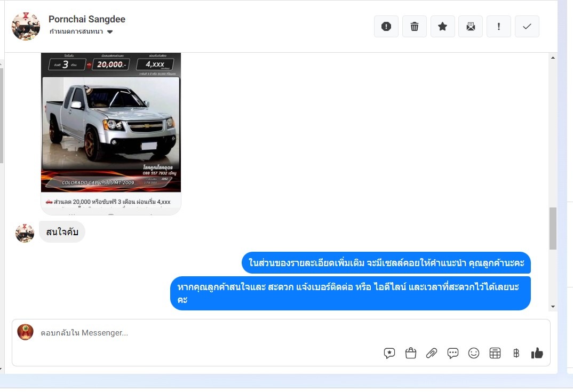Mark conversation as spam with exclamation circle icon
573x392 pixels.
[386, 26]
